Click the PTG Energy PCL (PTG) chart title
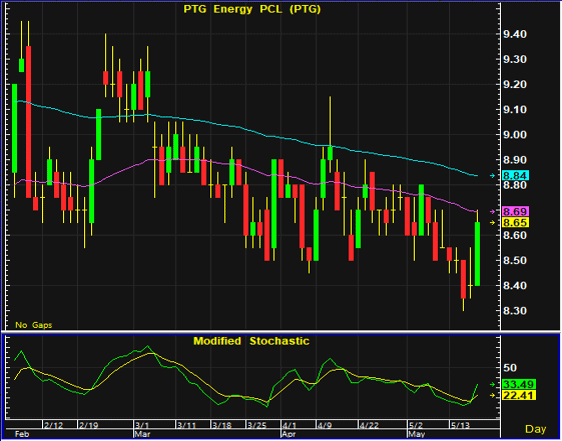This screenshot has width=562, height=441. [x=252, y=9]
